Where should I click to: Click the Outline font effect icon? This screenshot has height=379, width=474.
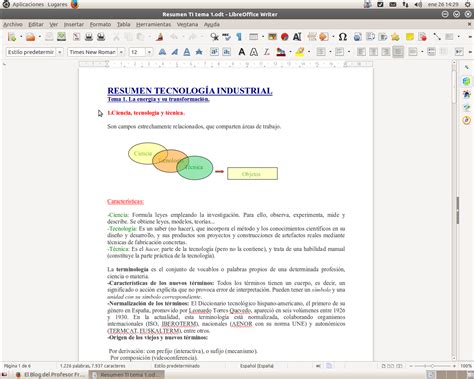tap(254, 52)
